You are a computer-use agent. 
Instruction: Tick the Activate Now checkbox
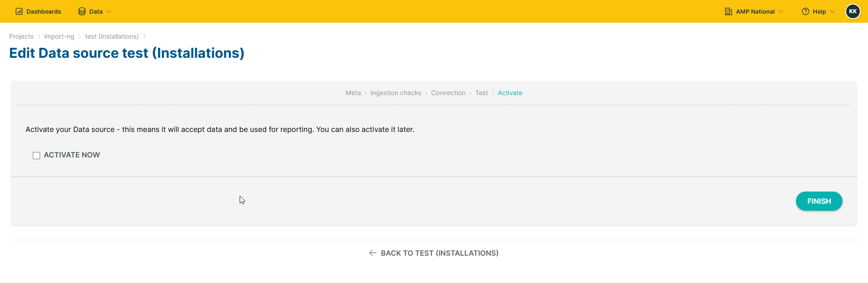[x=36, y=156]
